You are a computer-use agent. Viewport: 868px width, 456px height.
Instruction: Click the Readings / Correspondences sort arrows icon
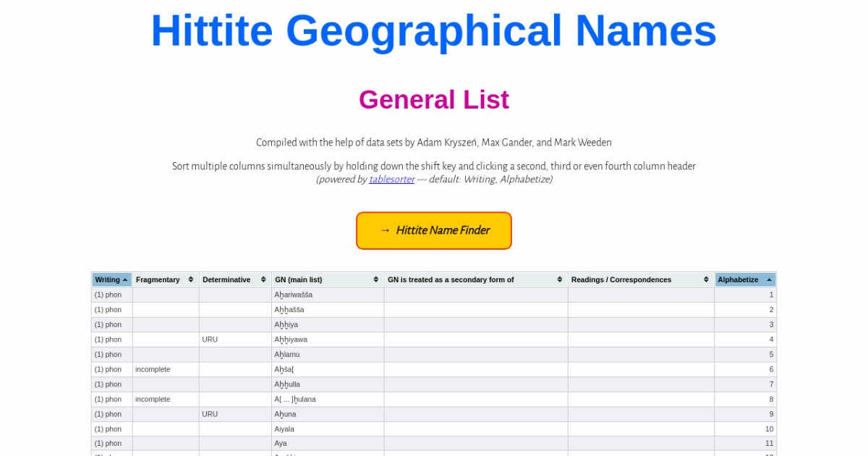pyautogui.click(x=706, y=279)
